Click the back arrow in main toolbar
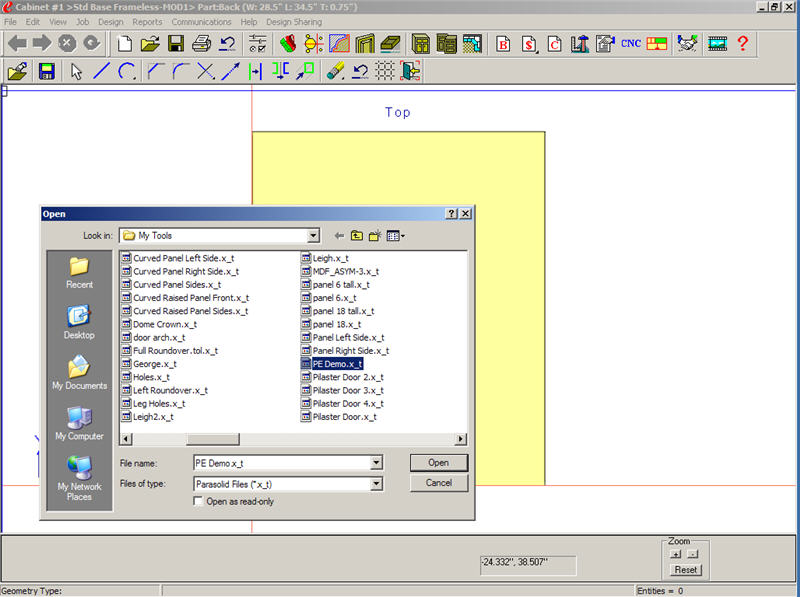 (18, 44)
